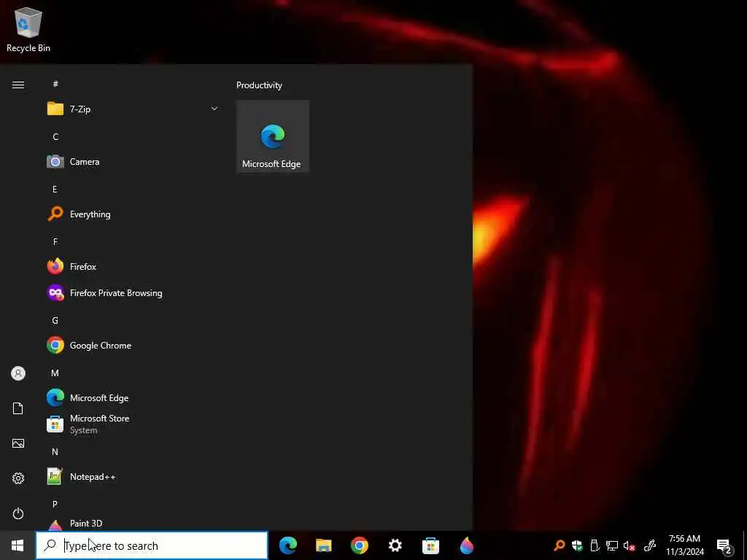The width and height of the screenshot is (747, 560).
Task: Open Documents from the Start sidebar
Action: tap(18, 408)
